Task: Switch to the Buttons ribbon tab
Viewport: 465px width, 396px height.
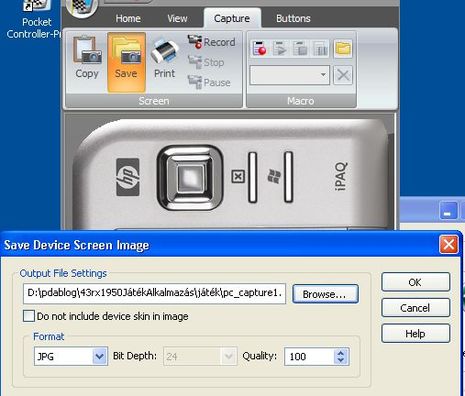Action: pos(293,18)
